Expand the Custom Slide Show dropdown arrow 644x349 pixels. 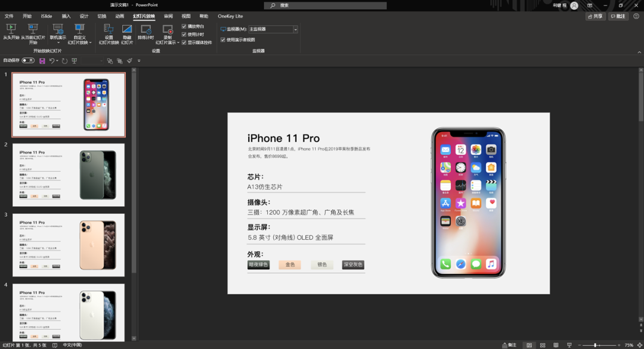coord(91,43)
